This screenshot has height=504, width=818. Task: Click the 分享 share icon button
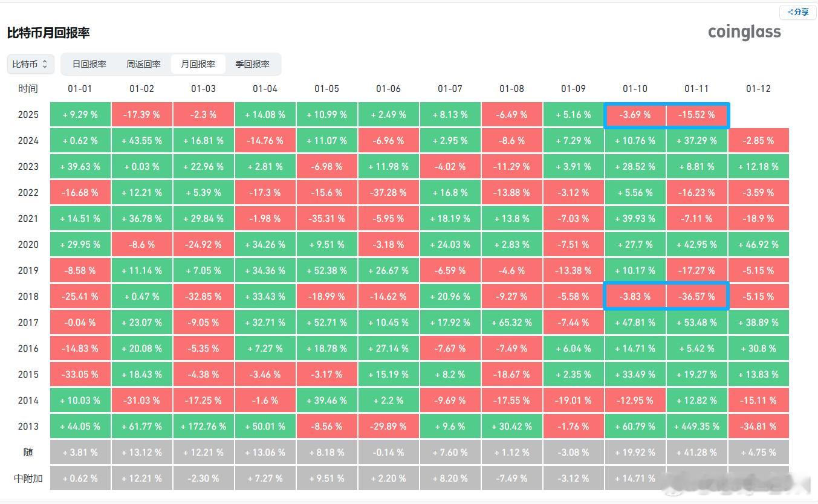[x=797, y=12]
